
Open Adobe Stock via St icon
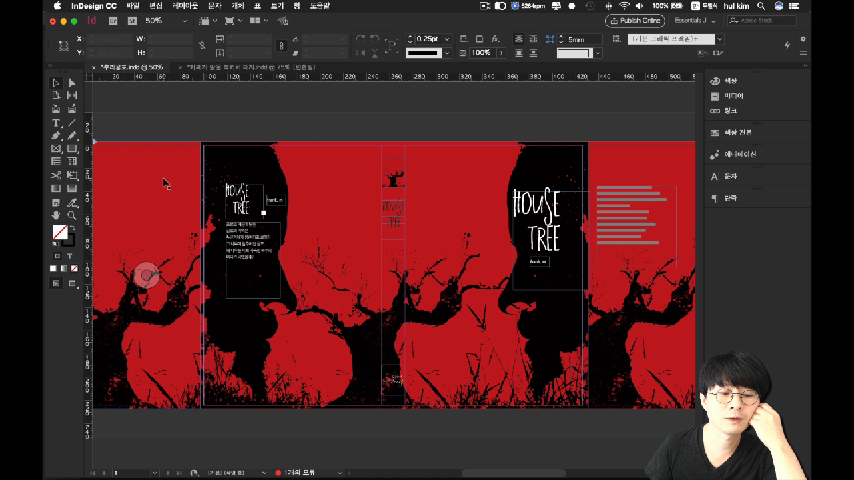coord(132,21)
